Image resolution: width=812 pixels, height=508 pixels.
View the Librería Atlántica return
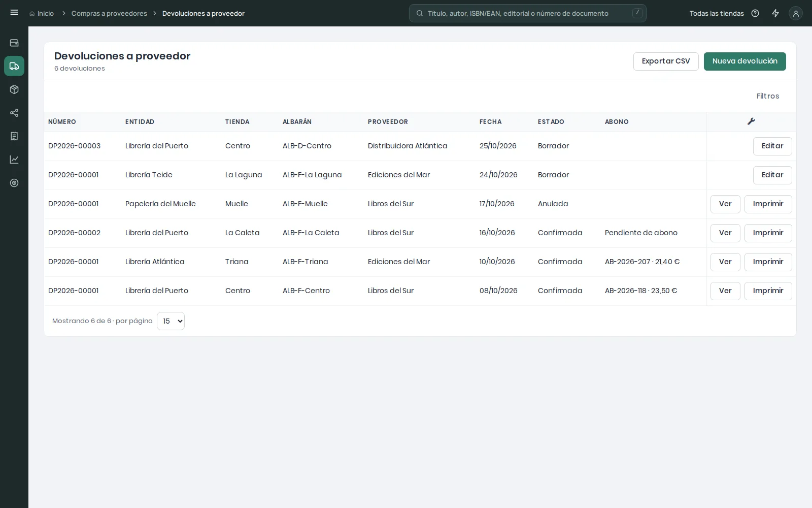(x=725, y=262)
